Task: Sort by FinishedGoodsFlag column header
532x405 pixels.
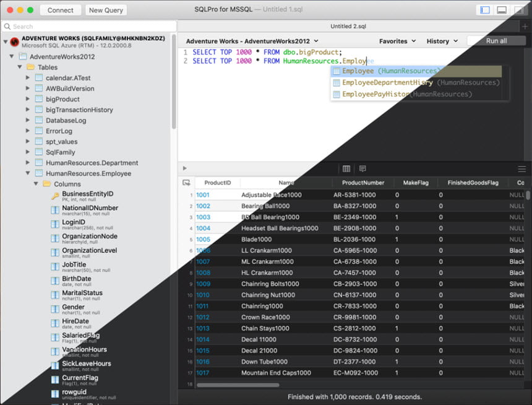Action: point(473,183)
